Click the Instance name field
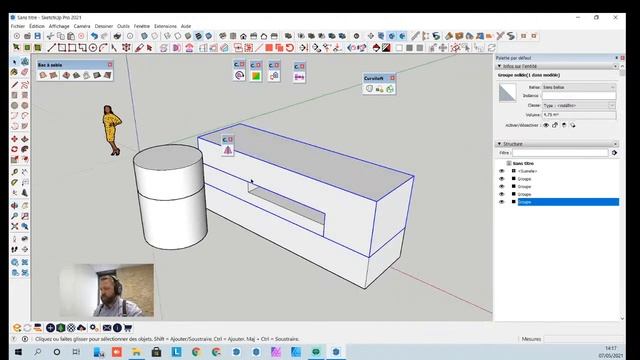The width and height of the screenshot is (640, 360). click(x=579, y=96)
